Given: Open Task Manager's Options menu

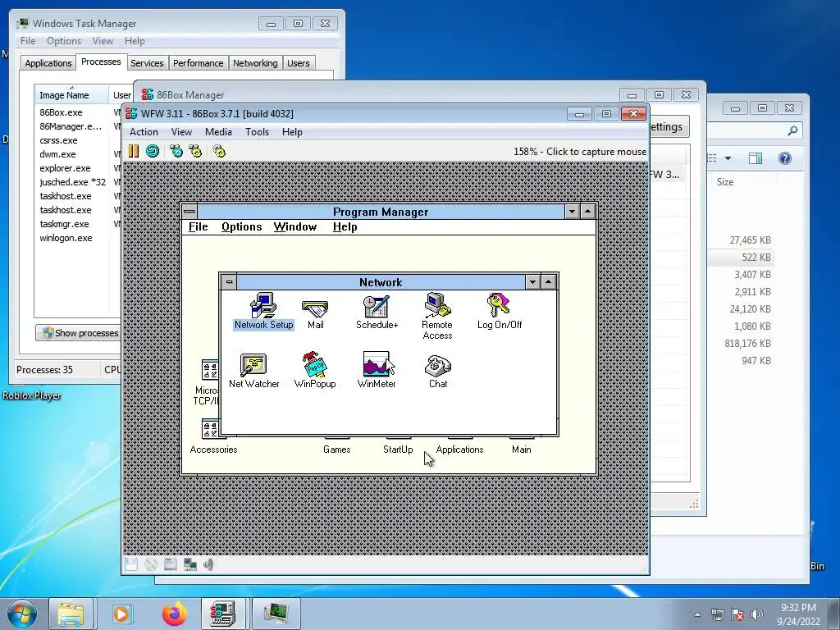Looking at the screenshot, I should click(x=64, y=41).
